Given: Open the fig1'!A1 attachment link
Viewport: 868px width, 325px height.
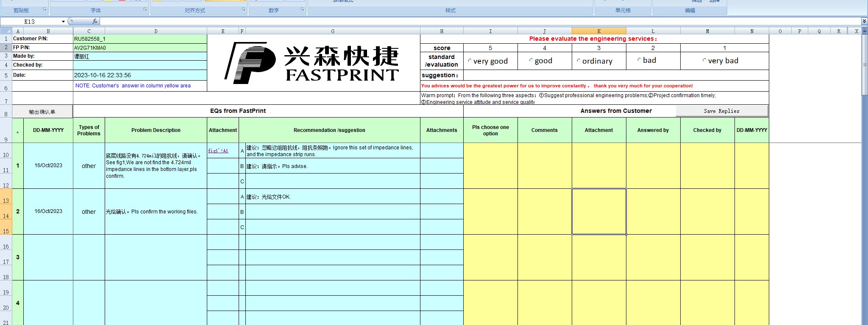Looking at the screenshot, I should pyautogui.click(x=218, y=151).
